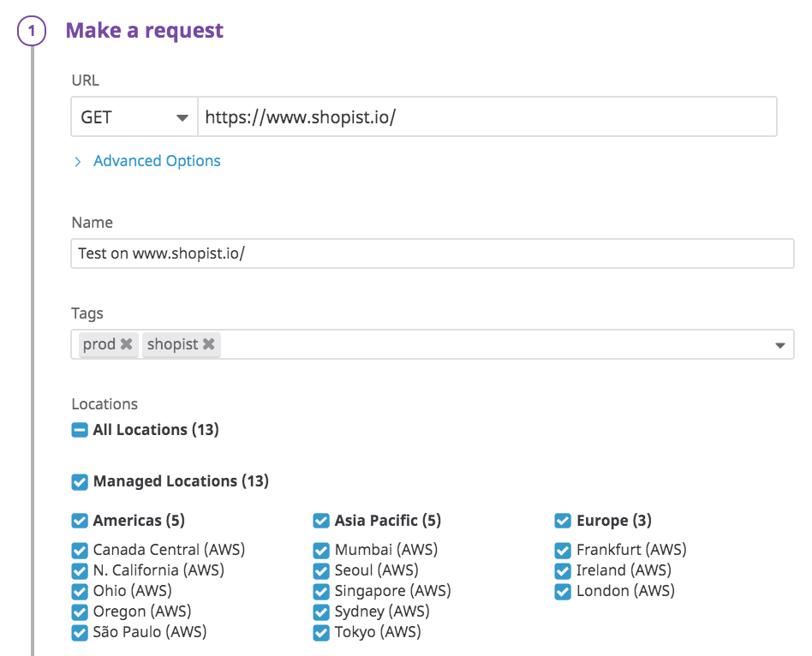
Task: Click the Name input field
Action: pyautogui.click(x=432, y=254)
